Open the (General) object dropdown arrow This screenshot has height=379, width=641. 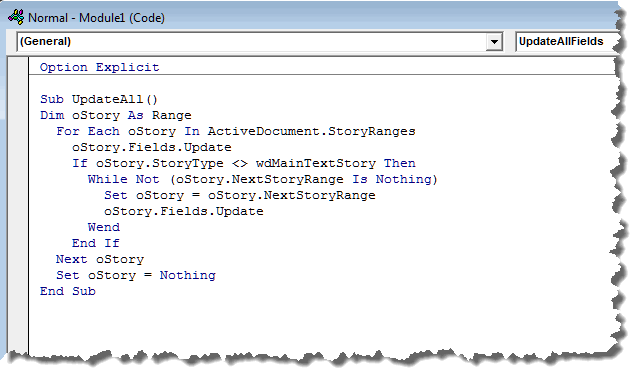point(494,42)
